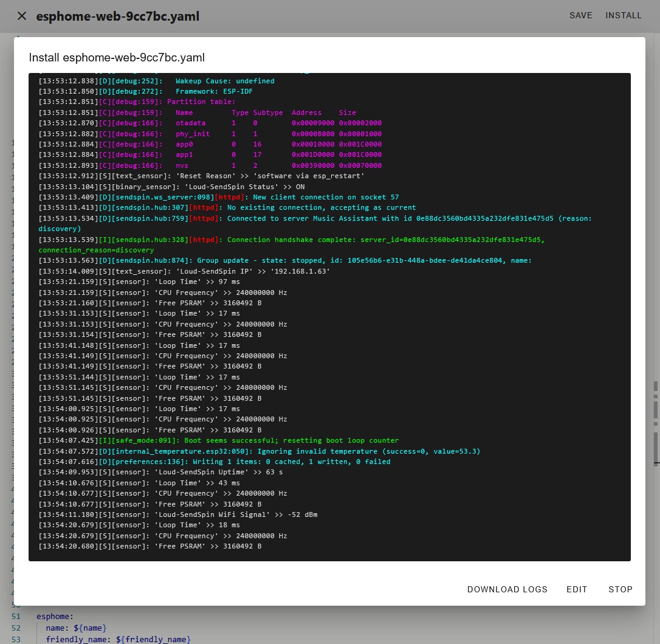
Task: Click line number 51 in editor gutter
Action: 16,616
